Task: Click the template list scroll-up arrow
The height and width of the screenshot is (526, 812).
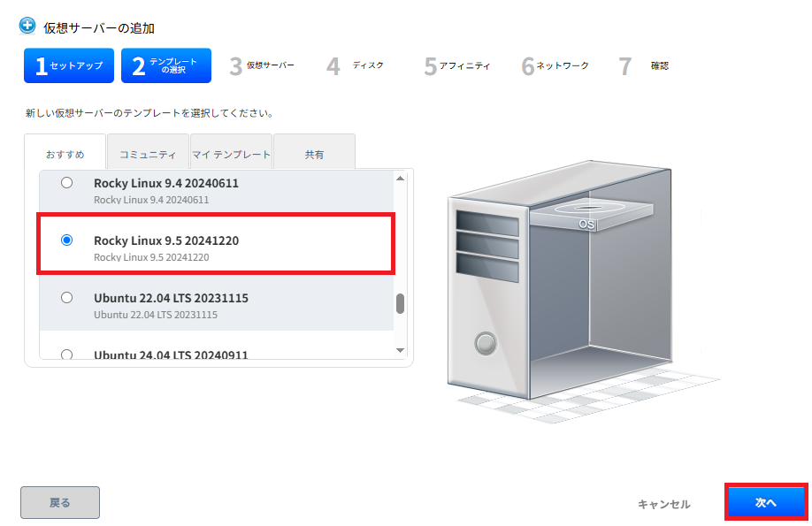Action: tap(400, 179)
